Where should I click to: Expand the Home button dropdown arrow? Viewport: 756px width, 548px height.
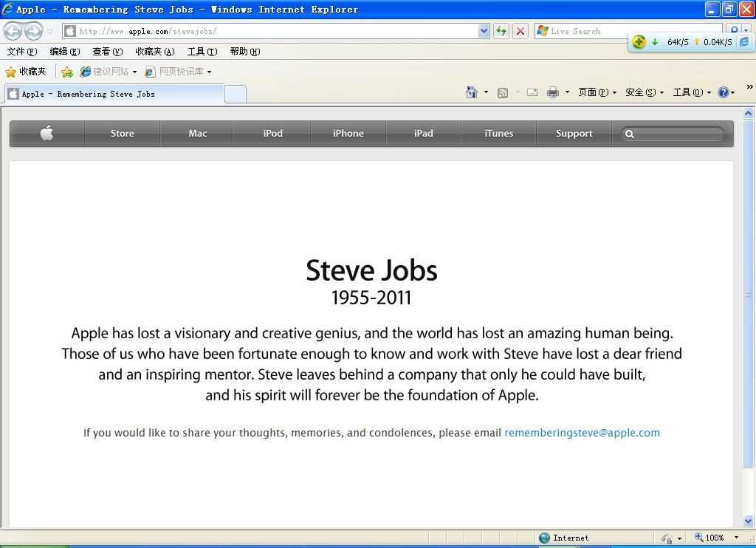[486, 92]
